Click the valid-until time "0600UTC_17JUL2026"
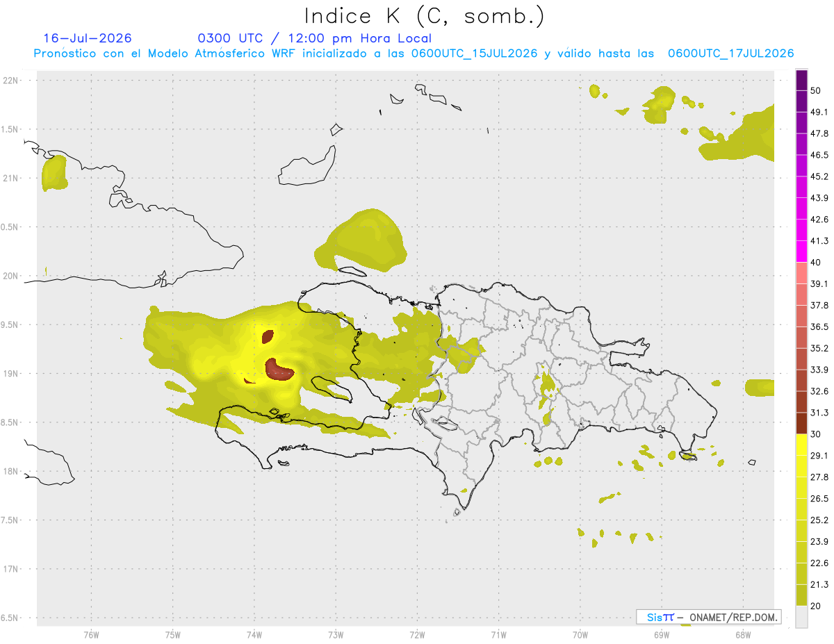 731,53
